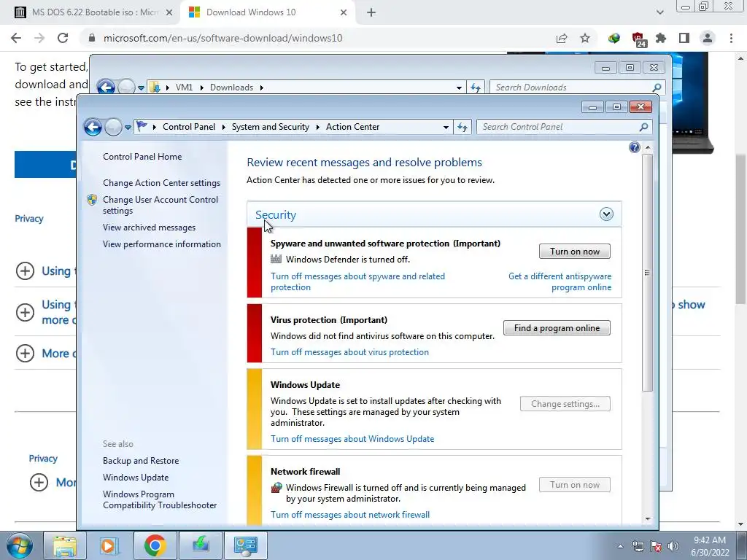Image resolution: width=747 pixels, height=560 pixels.
Task: Click the green globe extension icon
Action: 614,38
